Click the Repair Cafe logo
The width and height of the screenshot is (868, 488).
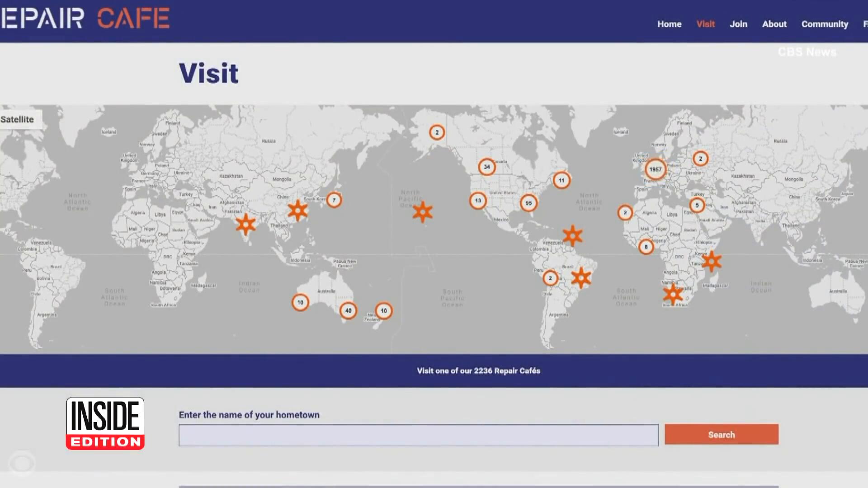pos(85,19)
